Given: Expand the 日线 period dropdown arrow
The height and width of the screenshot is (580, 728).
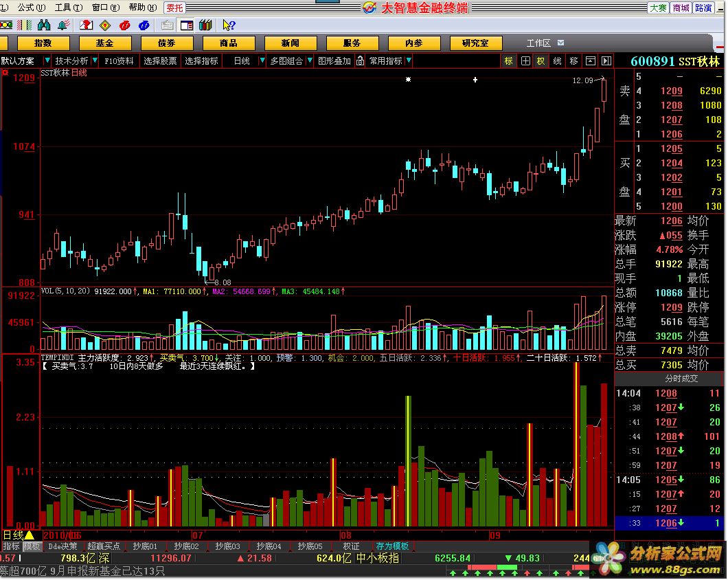Looking at the screenshot, I should click(x=262, y=60).
